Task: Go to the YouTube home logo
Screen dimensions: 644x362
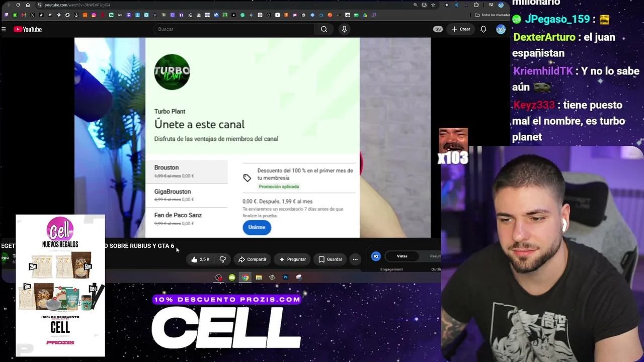Action: point(28,29)
